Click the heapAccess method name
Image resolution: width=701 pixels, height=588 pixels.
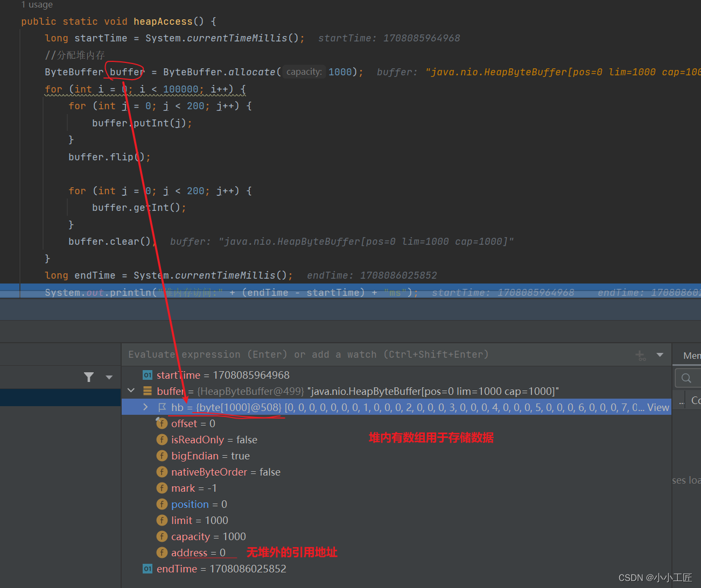coord(163,22)
